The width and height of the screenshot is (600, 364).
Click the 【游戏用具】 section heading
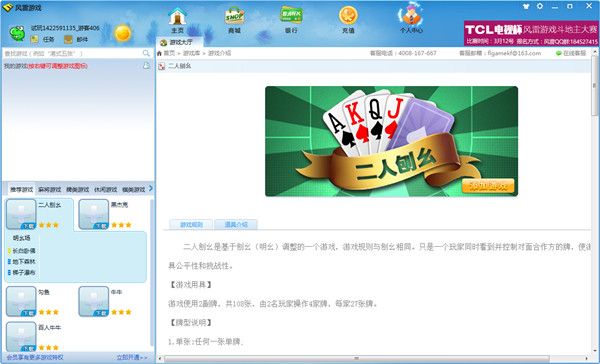click(190, 285)
